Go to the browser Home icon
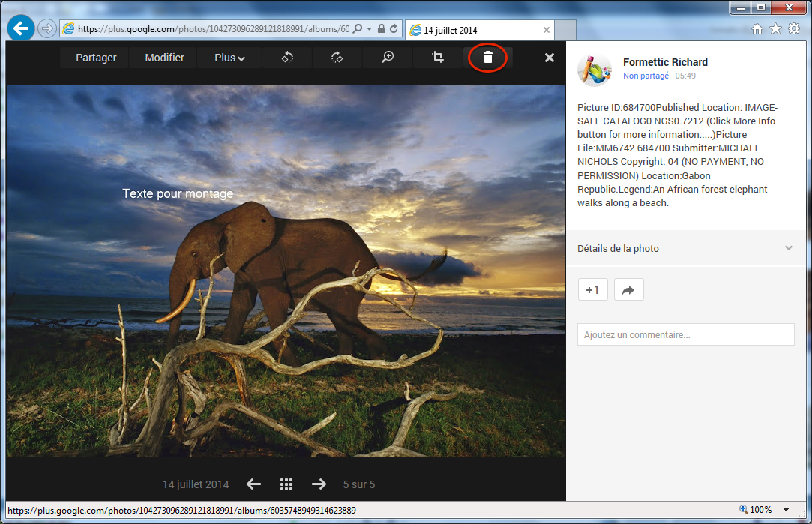 coord(757,29)
